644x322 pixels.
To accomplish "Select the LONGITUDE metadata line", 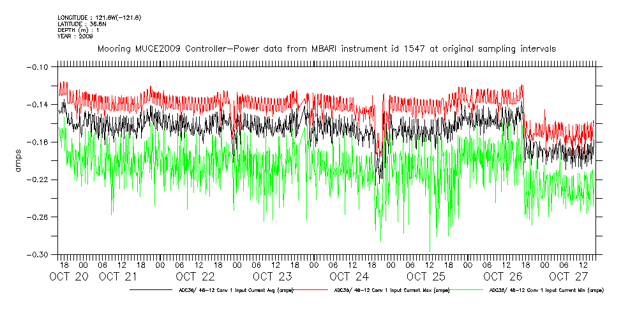I will tap(99, 17).
